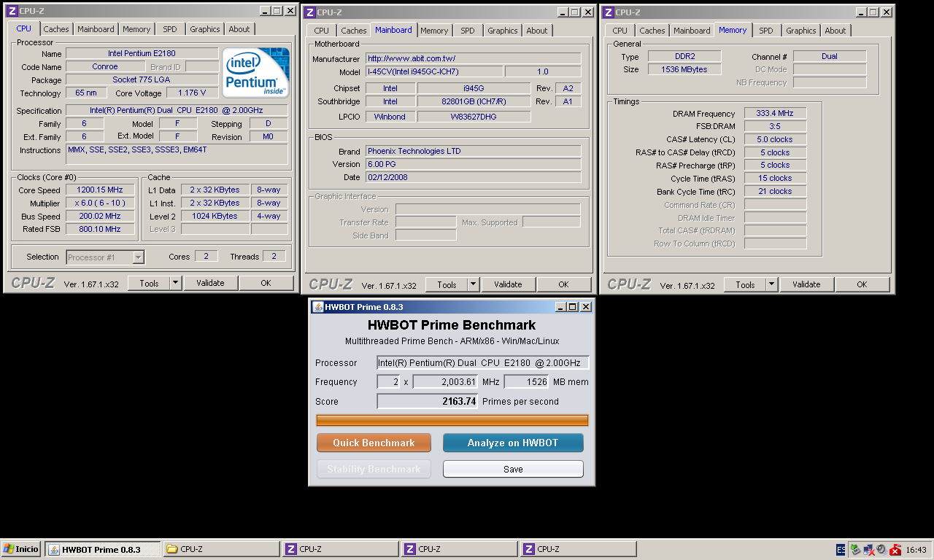
Task: Click the Core Voltage value 1.176 V
Action: tap(192, 93)
